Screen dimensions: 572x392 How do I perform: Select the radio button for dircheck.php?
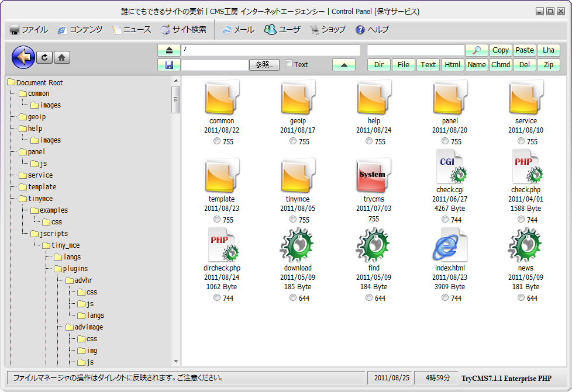[x=217, y=298]
